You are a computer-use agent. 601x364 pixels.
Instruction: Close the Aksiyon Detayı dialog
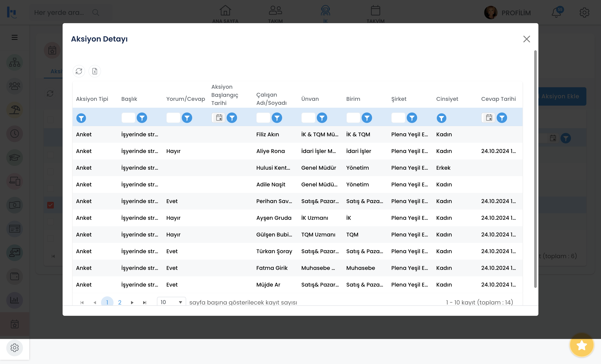point(526,39)
